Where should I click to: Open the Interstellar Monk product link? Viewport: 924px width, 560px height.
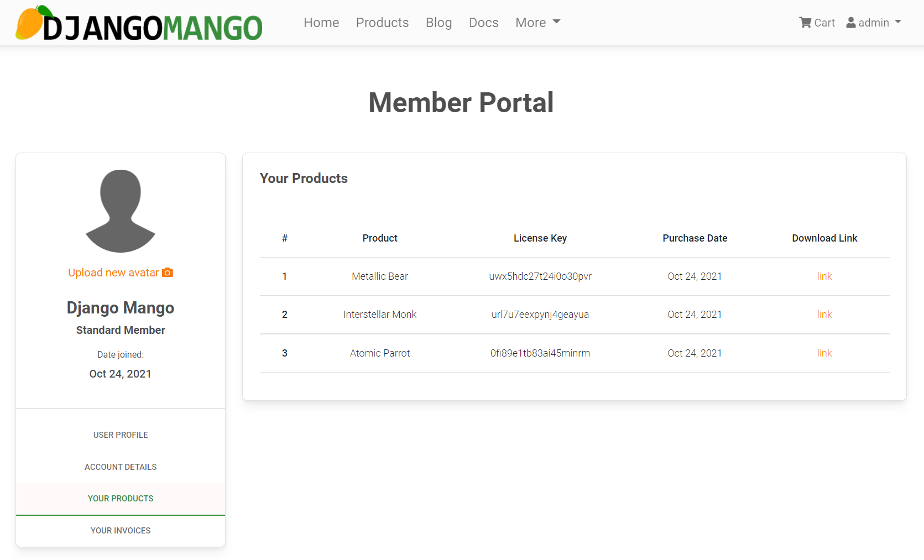pyautogui.click(x=380, y=315)
